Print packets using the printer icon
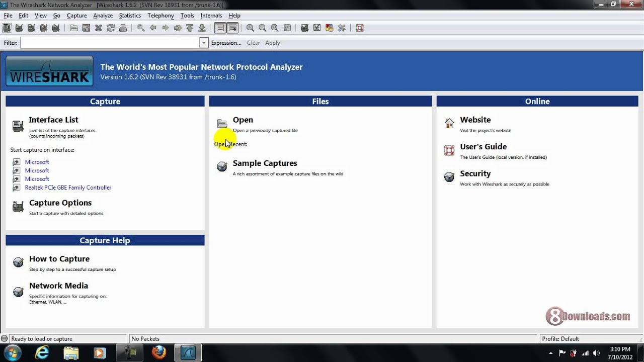 123,28
